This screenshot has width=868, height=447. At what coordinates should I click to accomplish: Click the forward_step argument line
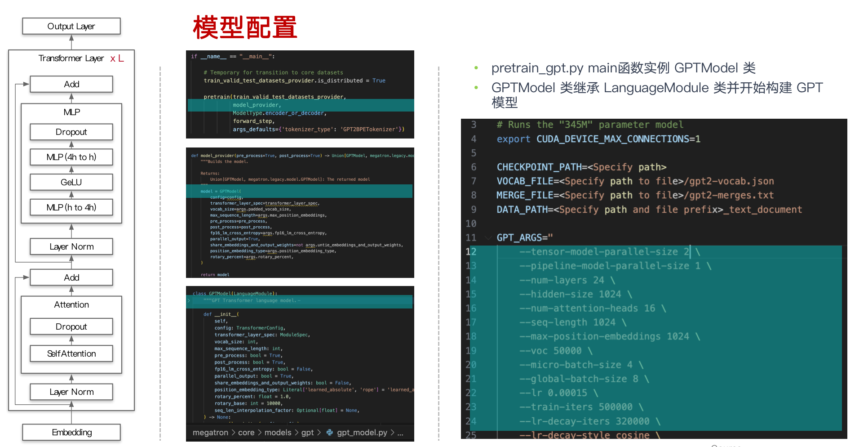(x=253, y=121)
